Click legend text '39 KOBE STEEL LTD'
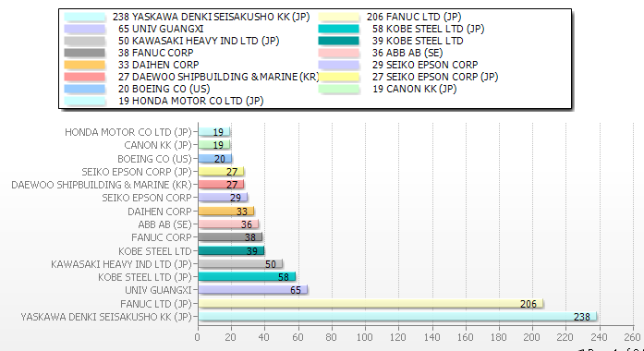 (x=418, y=41)
